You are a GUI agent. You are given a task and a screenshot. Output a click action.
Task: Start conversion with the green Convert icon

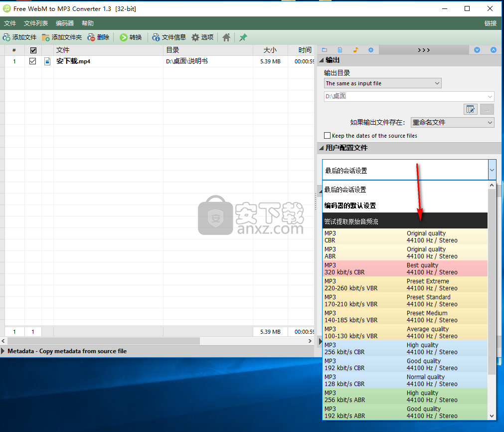pyautogui.click(x=124, y=37)
